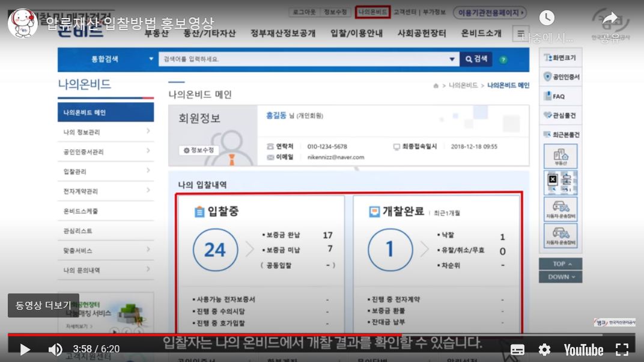Open 나의온비드 top link
This screenshot has width=644, height=362.
coord(372,12)
